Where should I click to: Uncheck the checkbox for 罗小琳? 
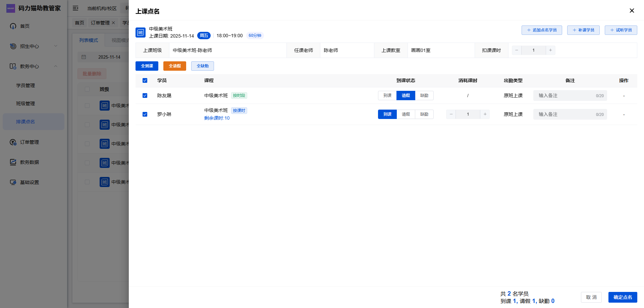point(145,114)
